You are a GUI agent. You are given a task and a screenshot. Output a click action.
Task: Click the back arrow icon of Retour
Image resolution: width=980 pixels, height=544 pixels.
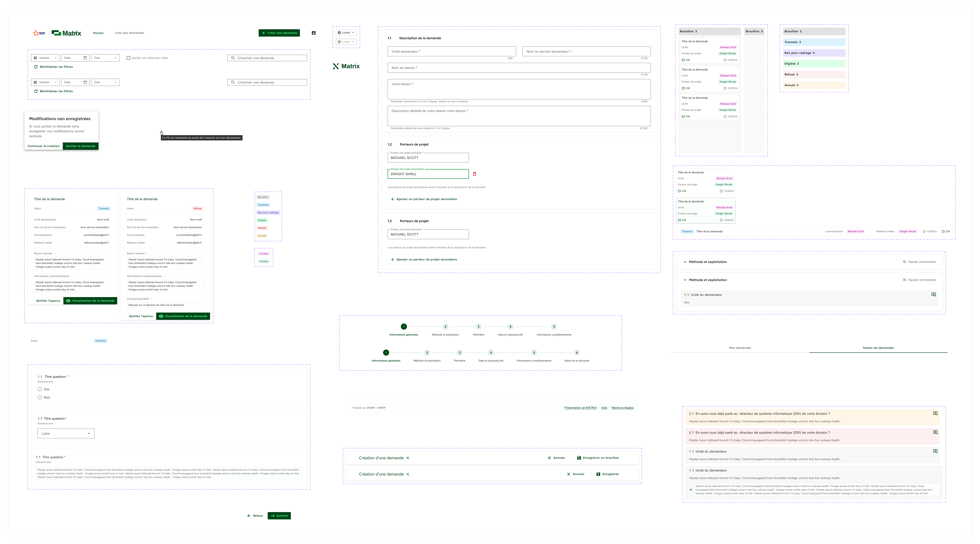click(x=249, y=516)
